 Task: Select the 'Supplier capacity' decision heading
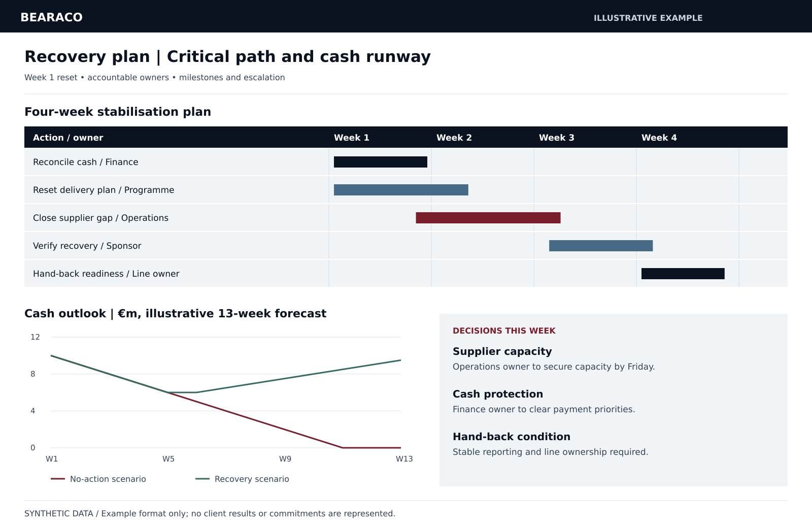click(502, 351)
